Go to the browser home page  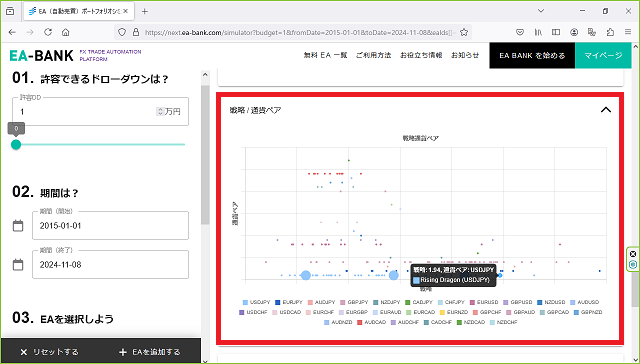[x=65, y=32]
